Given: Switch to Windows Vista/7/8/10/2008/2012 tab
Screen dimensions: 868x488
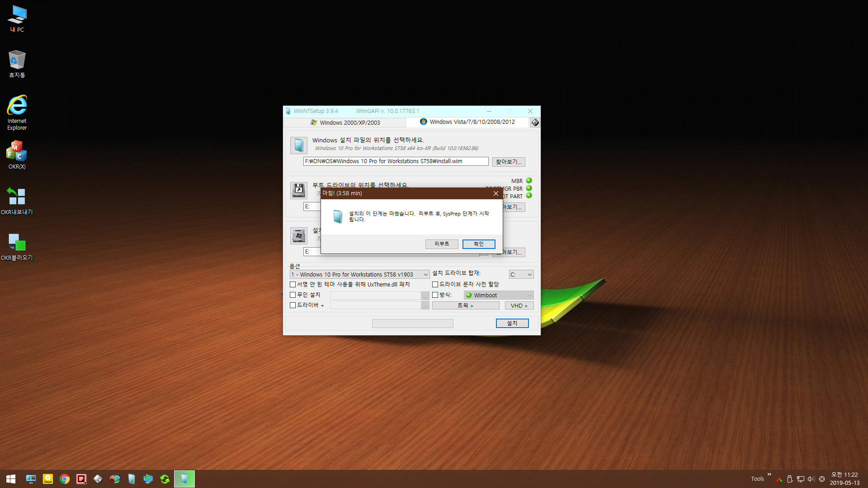Looking at the screenshot, I should [467, 122].
